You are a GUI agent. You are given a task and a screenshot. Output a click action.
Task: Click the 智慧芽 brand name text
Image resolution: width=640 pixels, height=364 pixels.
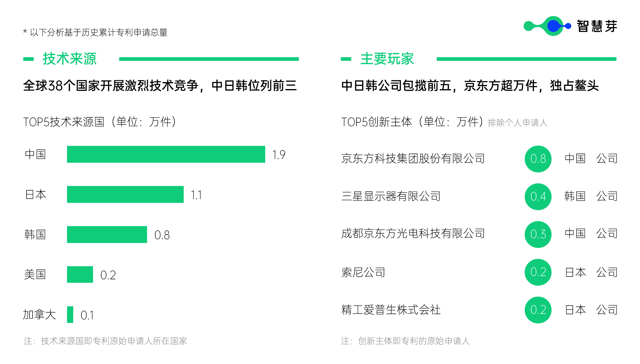pyautogui.click(x=597, y=26)
